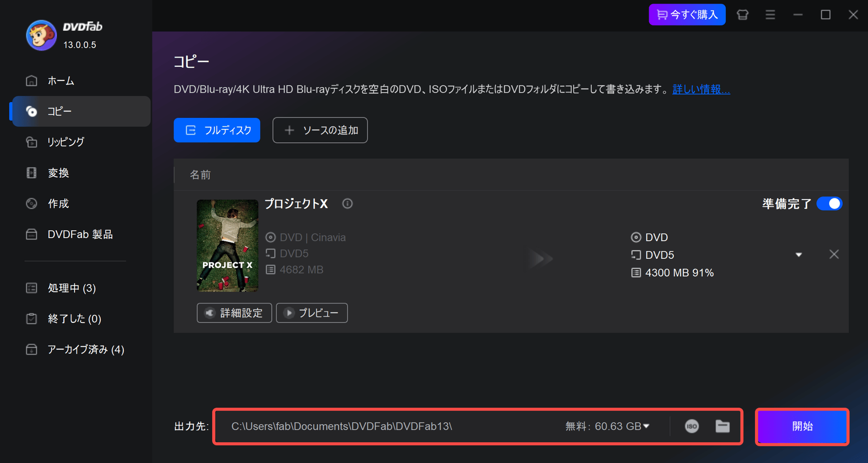Select ISO output icon
This screenshot has width=868, height=463.
pos(692,426)
